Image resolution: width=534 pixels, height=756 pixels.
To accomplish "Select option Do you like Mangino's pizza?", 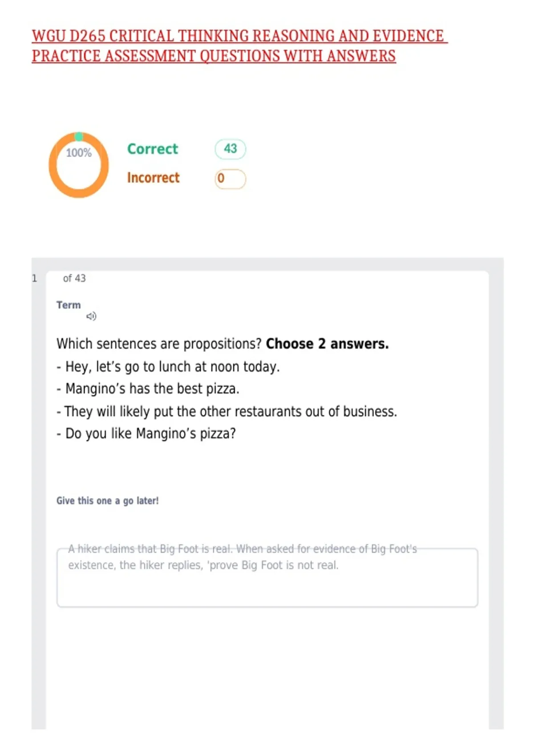I will [146, 434].
